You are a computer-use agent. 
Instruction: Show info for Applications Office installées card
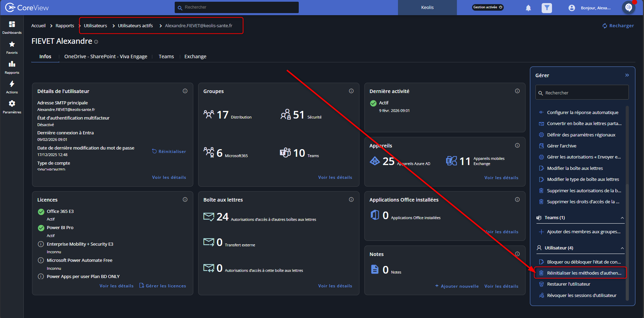(x=517, y=199)
